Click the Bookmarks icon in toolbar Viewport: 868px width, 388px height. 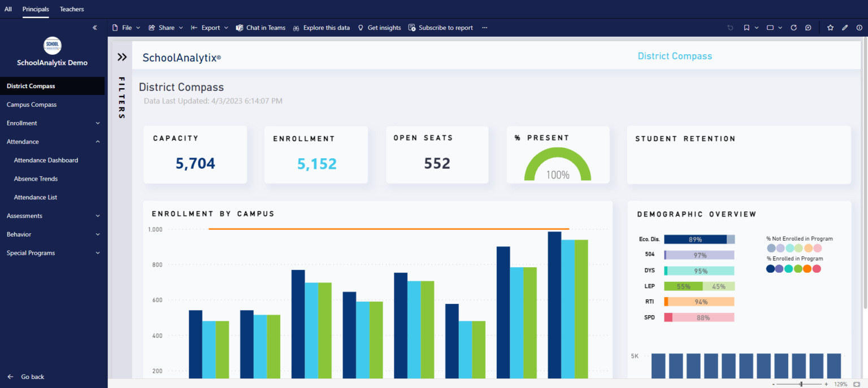click(x=747, y=28)
